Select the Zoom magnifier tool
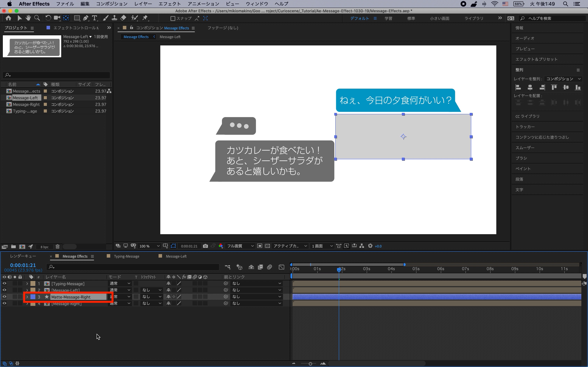Screen dimensions: 588x367 point(37,18)
